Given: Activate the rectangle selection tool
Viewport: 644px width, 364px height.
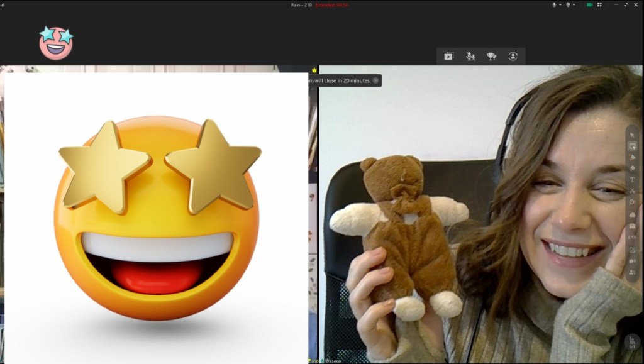Looking at the screenshot, I should [632, 146].
